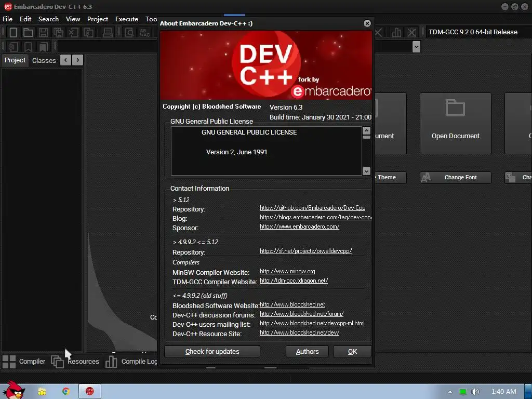The height and width of the screenshot is (399, 532).
Task: Open the bloodshed.net/forum/ link
Action: (302, 314)
